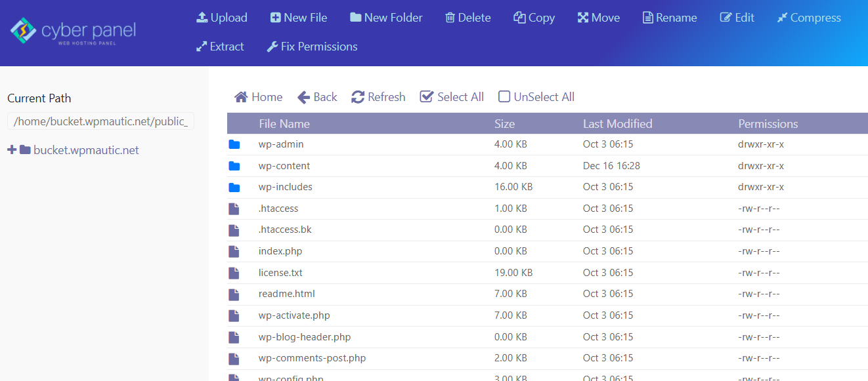Click the wp-content folder icon

click(234, 166)
